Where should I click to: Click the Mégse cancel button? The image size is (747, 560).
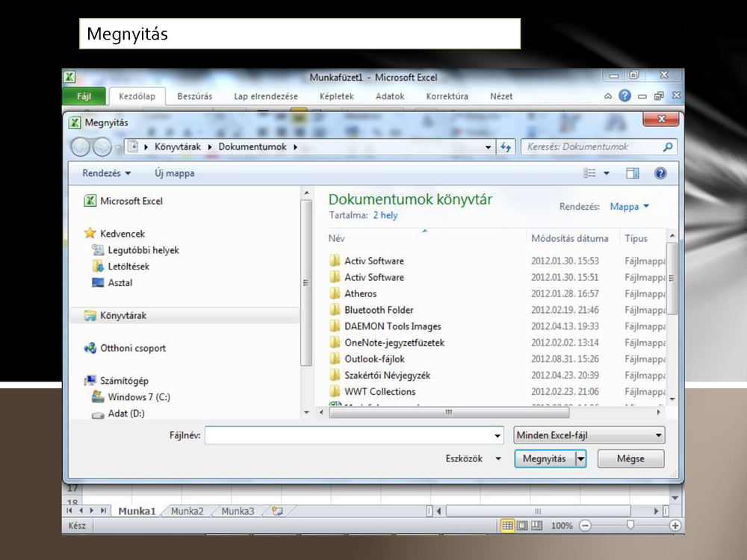coord(630,458)
